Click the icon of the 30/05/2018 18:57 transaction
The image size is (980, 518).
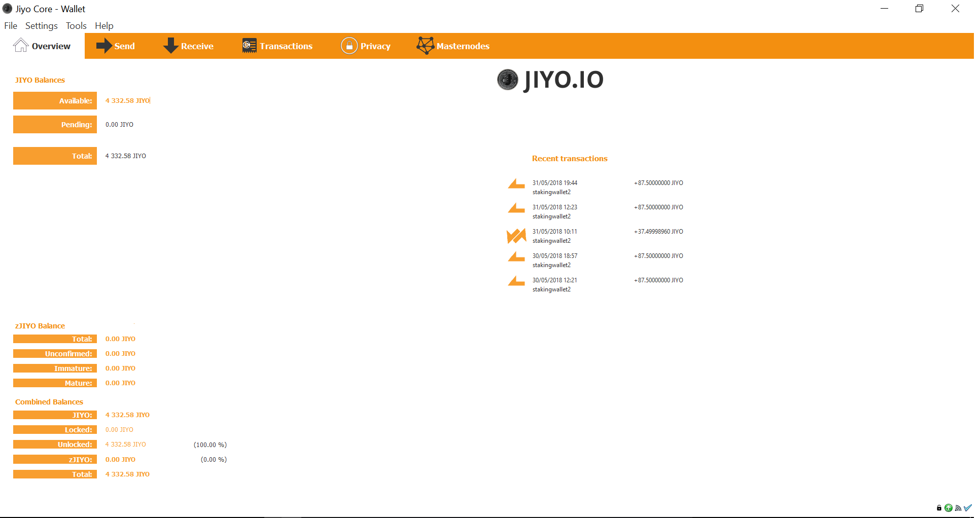point(516,256)
